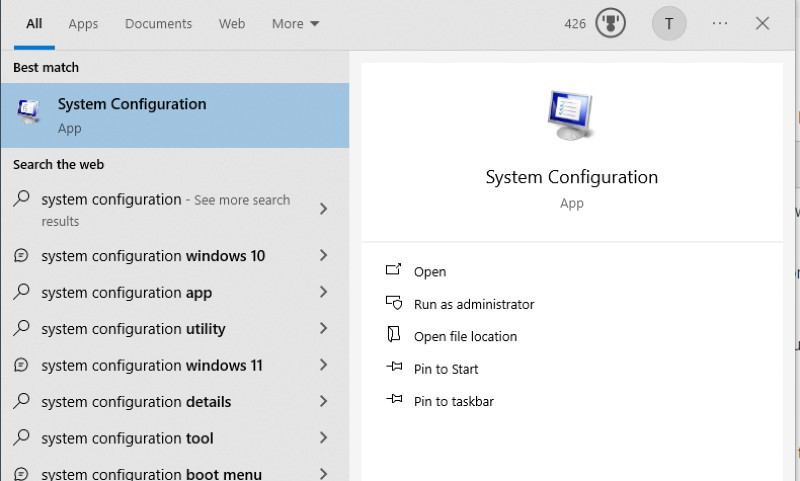Click magnifier icon beside 'system configuration details'
Viewport: 800px width, 481px height.
click(x=21, y=400)
